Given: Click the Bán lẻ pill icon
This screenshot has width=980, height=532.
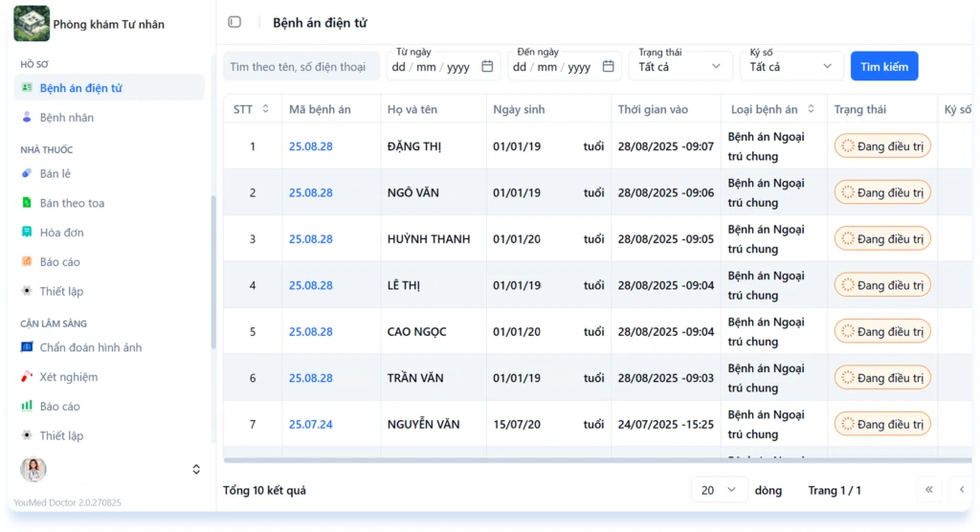Looking at the screenshot, I should coord(27,174).
